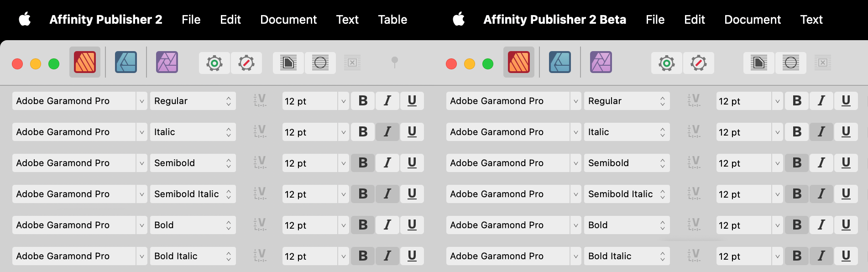Open Affinity Publisher 2 application menu
868x272 pixels.
coord(106,20)
